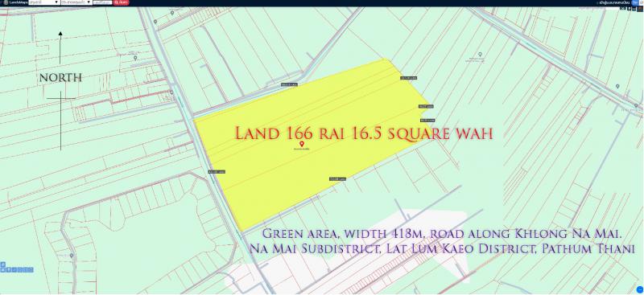Screen dimensions: 644x295
Task: Click the measurement label on parcel's west edge
Action: [x=217, y=172]
